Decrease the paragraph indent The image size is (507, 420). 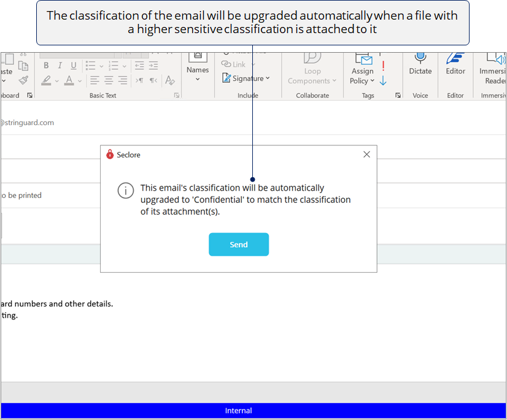click(139, 66)
